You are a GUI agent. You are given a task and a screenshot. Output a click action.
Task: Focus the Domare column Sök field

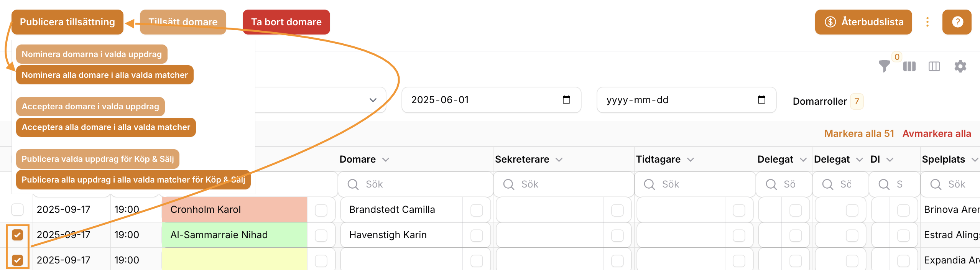tap(415, 184)
